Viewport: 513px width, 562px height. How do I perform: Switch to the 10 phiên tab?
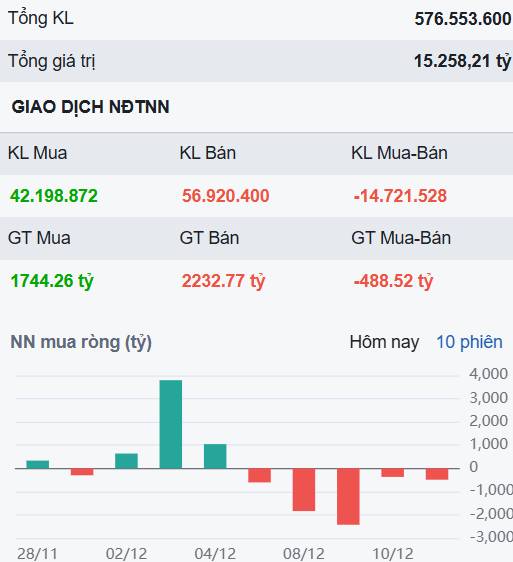469,342
